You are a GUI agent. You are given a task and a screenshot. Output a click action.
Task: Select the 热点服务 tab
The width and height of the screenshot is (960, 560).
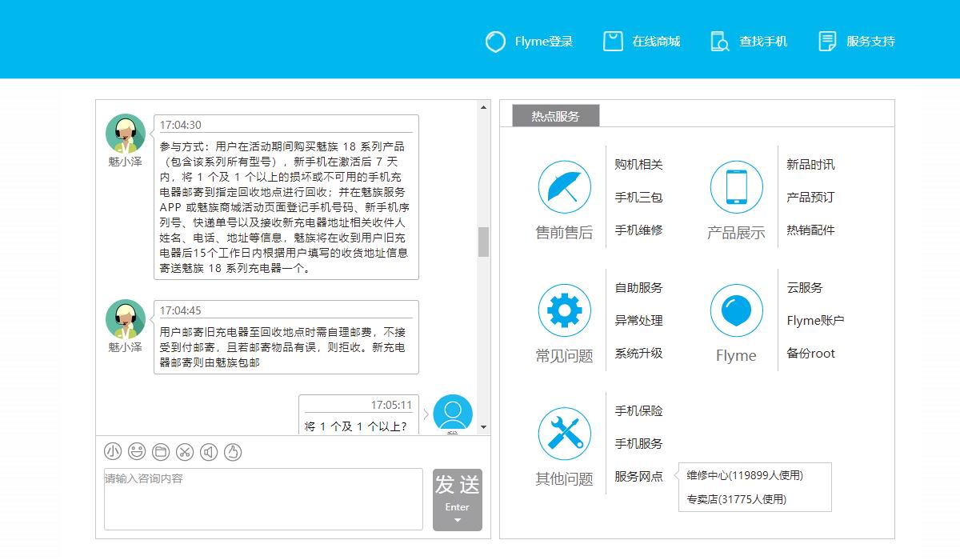click(x=555, y=116)
